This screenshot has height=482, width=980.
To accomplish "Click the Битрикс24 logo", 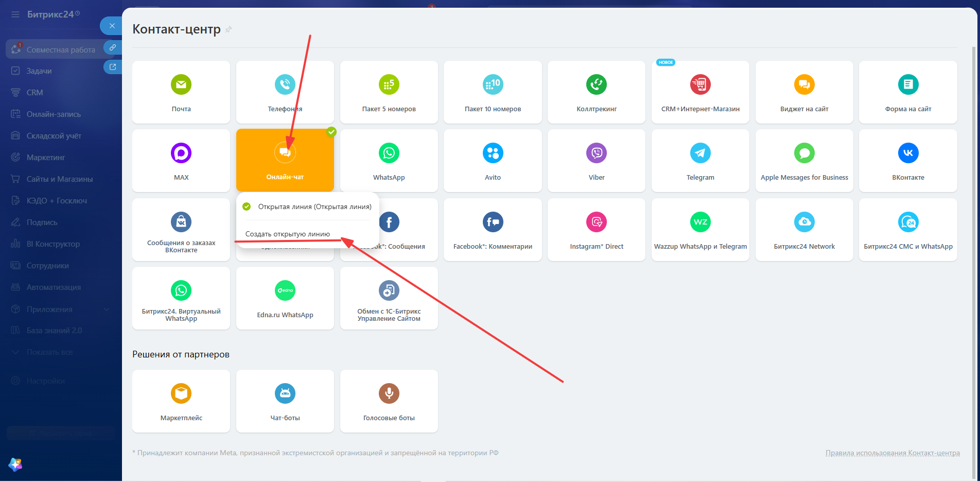I will click(x=54, y=14).
